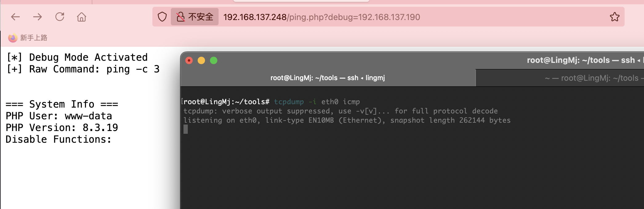The width and height of the screenshot is (644, 209).
Task: Bookmark this page with the star icon
Action: coord(614,17)
